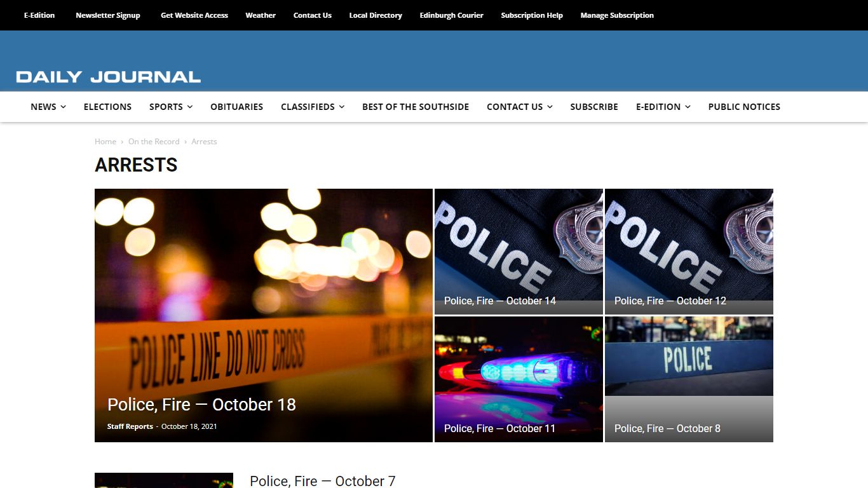Screen dimensions: 868x488
Task: Open the Weather link
Action: pos(261,15)
